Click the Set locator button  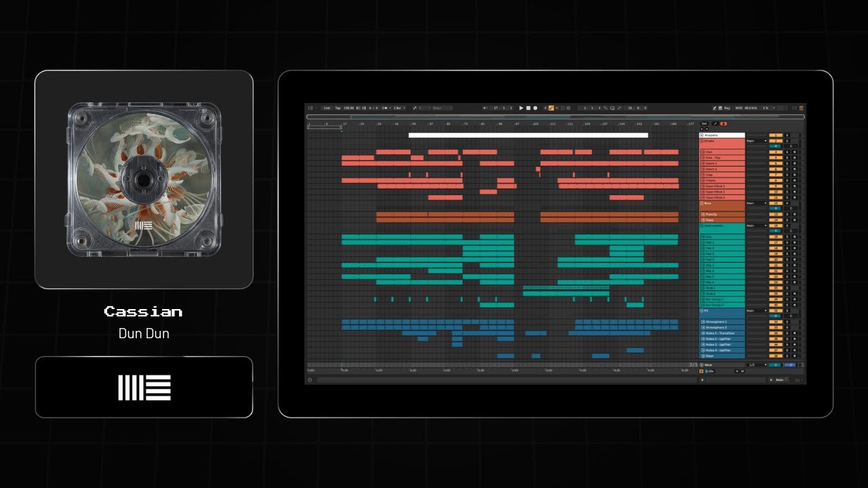coord(704,124)
